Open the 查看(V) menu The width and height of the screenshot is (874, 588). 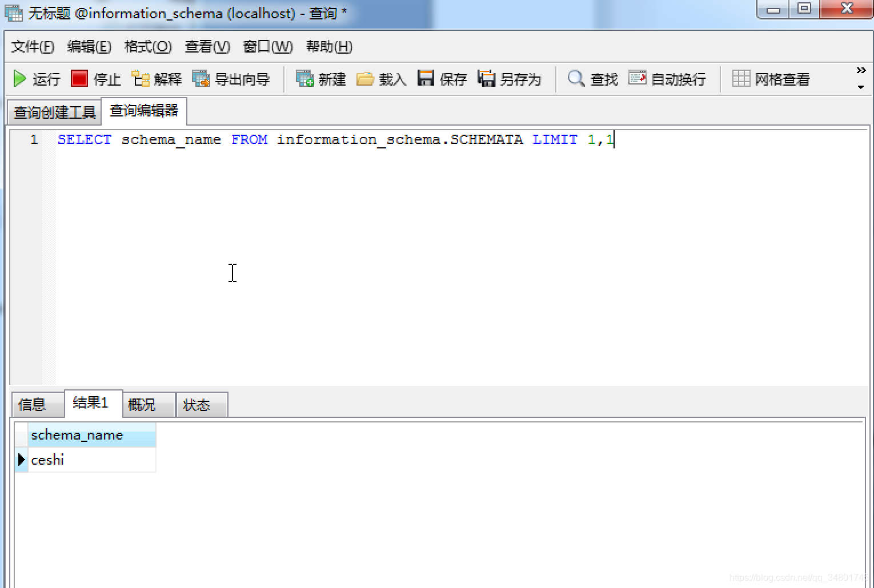[x=207, y=47]
